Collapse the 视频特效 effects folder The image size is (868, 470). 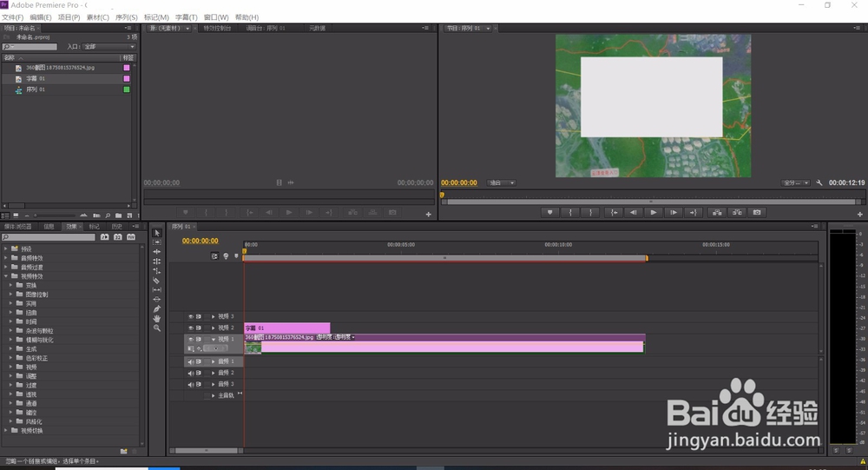[6, 276]
